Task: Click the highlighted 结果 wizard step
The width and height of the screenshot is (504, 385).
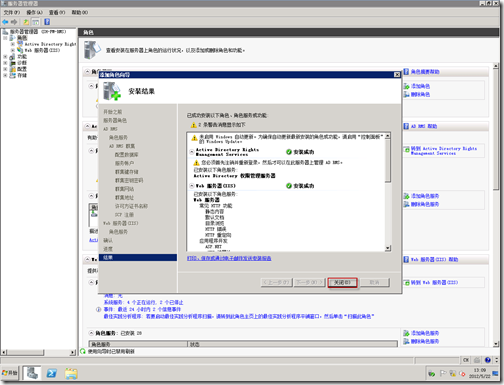Action: [x=138, y=257]
